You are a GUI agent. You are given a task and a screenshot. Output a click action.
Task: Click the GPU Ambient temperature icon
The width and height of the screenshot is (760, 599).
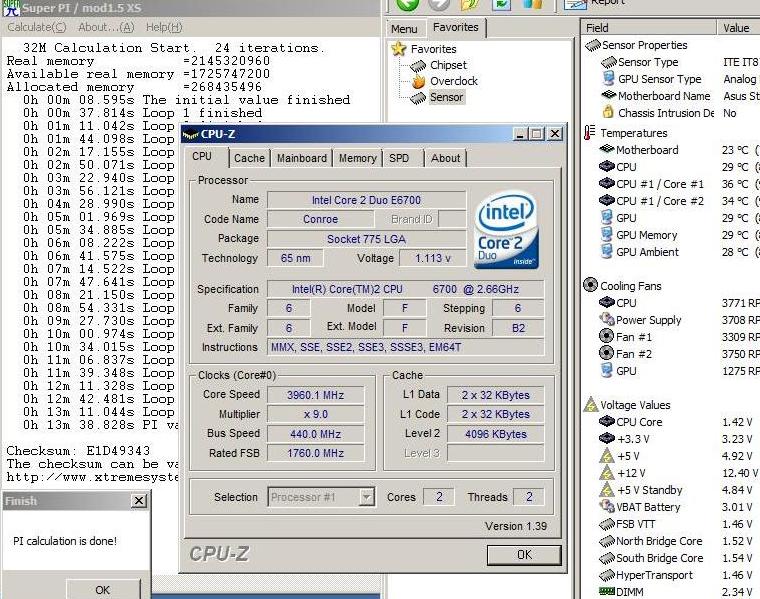(x=606, y=251)
